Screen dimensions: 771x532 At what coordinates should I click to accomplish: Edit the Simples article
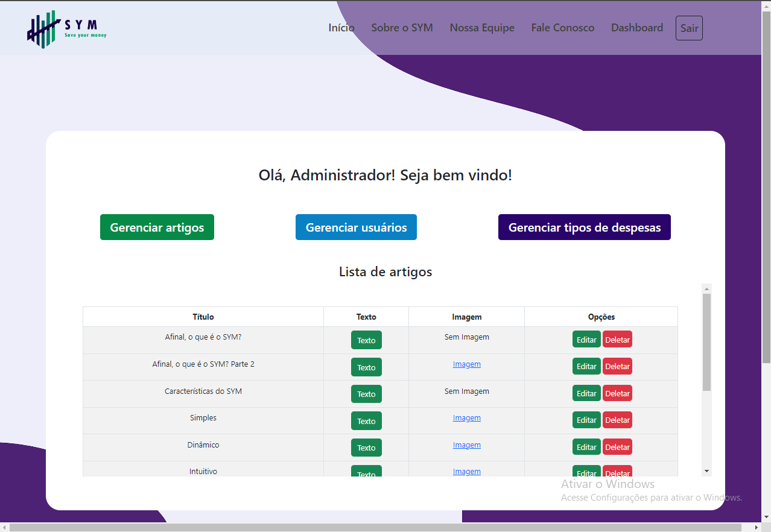click(x=586, y=420)
